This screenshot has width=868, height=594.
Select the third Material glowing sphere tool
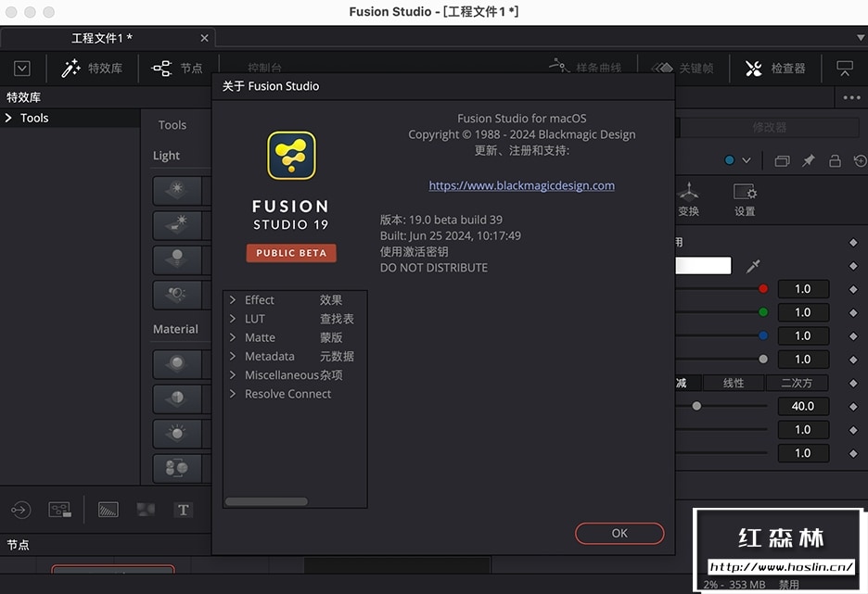177,434
